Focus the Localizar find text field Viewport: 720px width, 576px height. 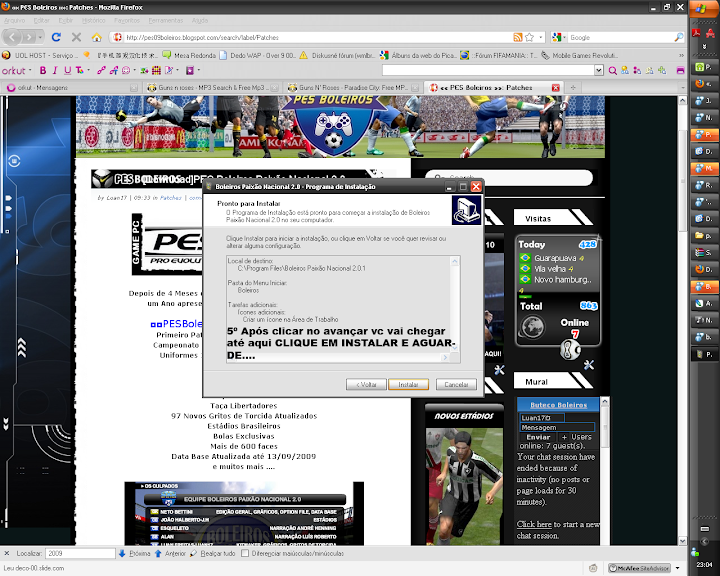click(x=80, y=553)
